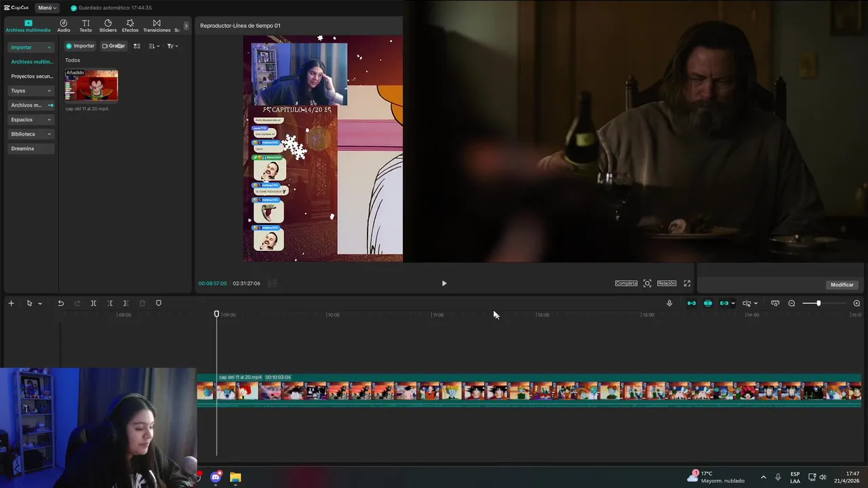Screen dimensions: 868x488
Task: Undo the last edit
Action: pos(60,303)
